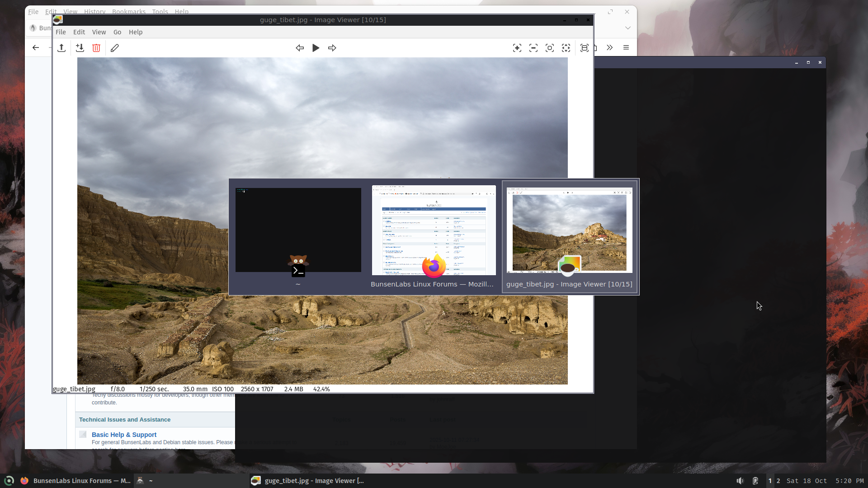868x488 pixels.
Task: Click the Save As download-arrow icon
Action: click(x=80, y=48)
